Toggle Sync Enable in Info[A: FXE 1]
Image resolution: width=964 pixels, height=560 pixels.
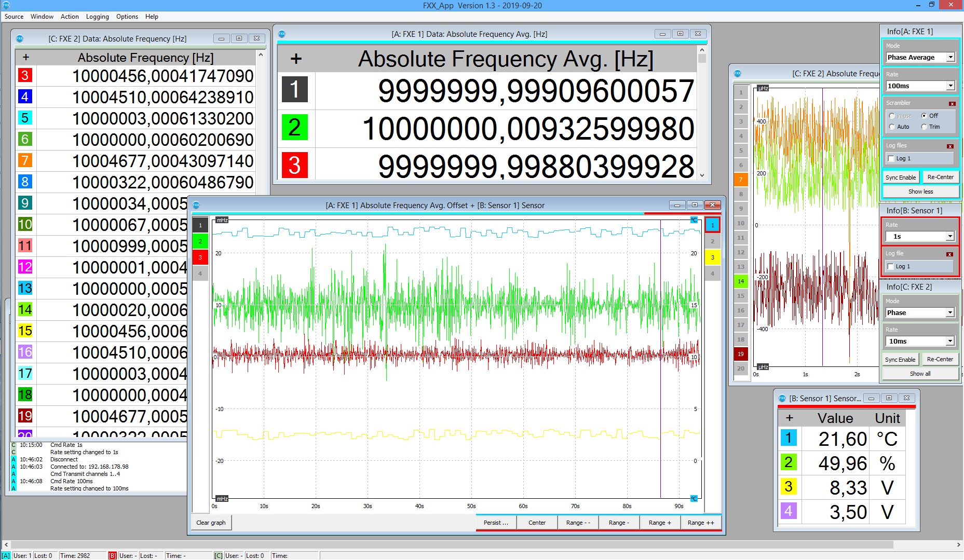[x=901, y=177]
